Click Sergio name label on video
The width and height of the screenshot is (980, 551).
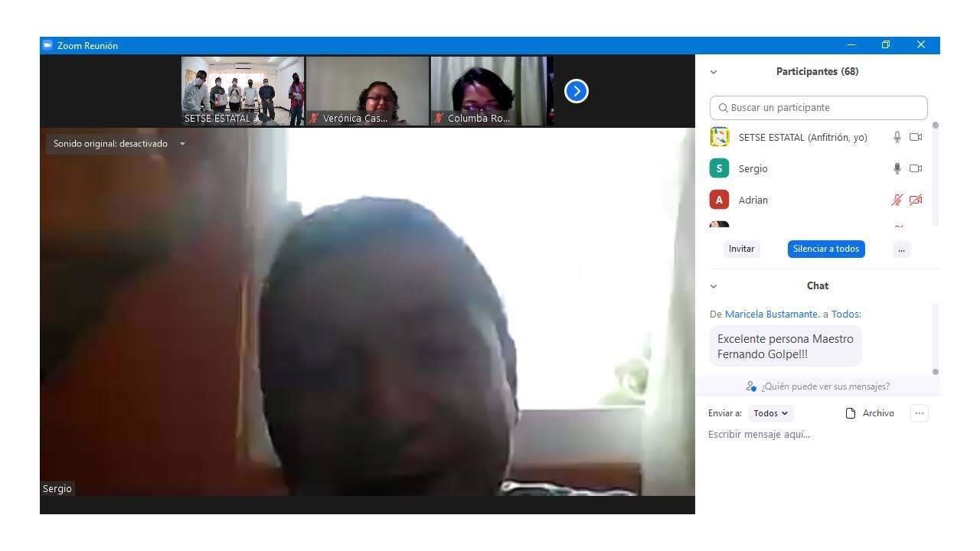[x=57, y=488]
